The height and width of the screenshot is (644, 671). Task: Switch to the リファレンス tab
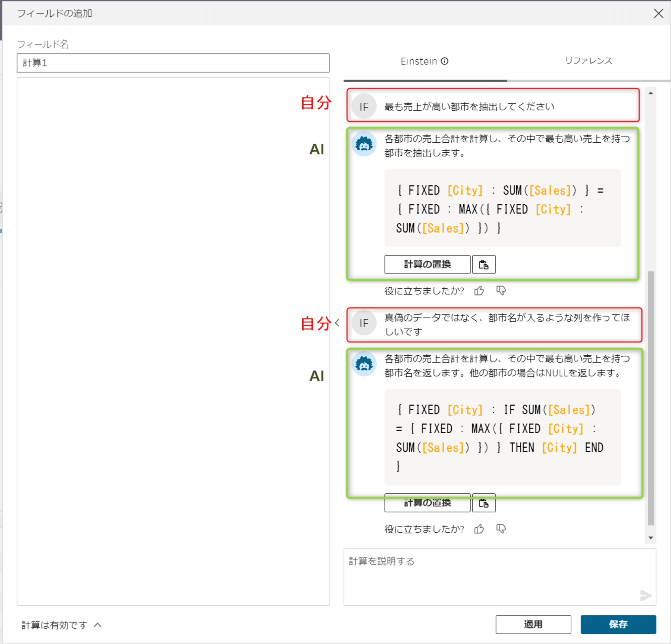[588, 61]
